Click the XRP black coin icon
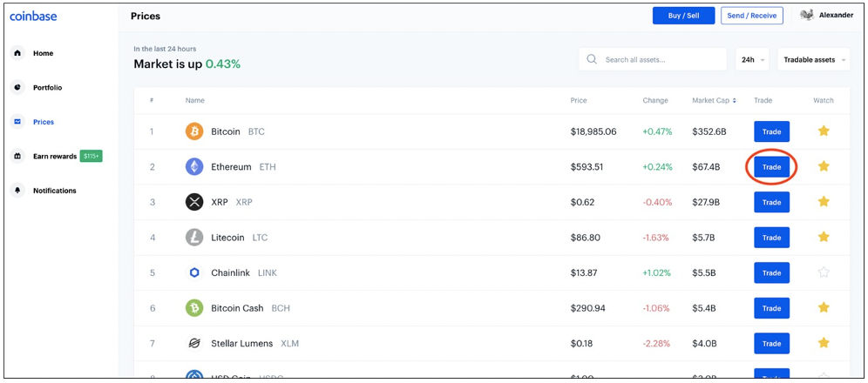The width and height of the screenshot is (868, 383). click(x=194, y=202)
